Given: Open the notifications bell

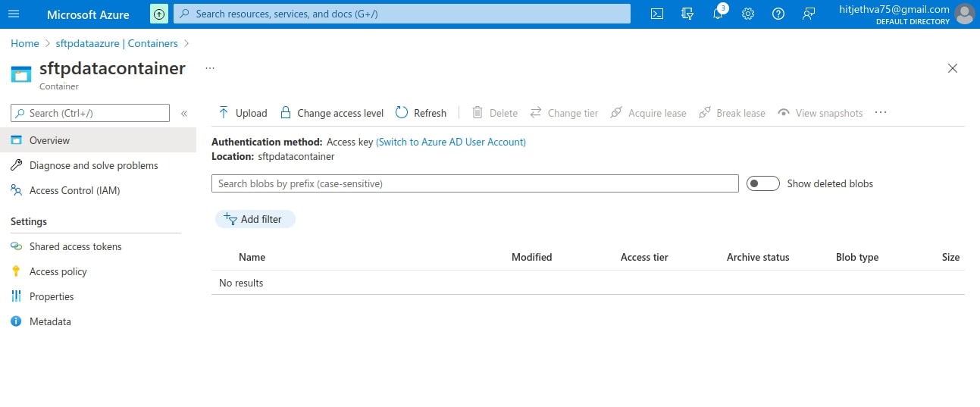Looking at the screenshot, I should click(718, 14).
